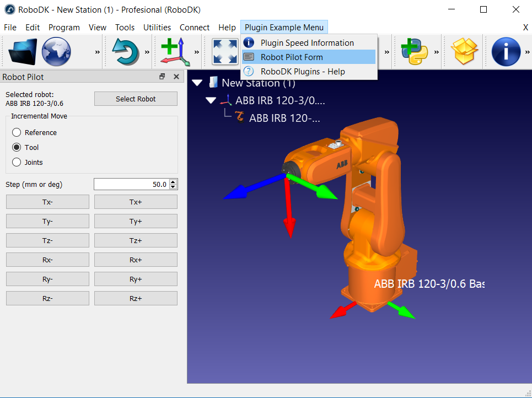Click the large blue info toolbar icon
Image resolution: width=532 pixels, height=398 pixels.
tap(506, 52)
